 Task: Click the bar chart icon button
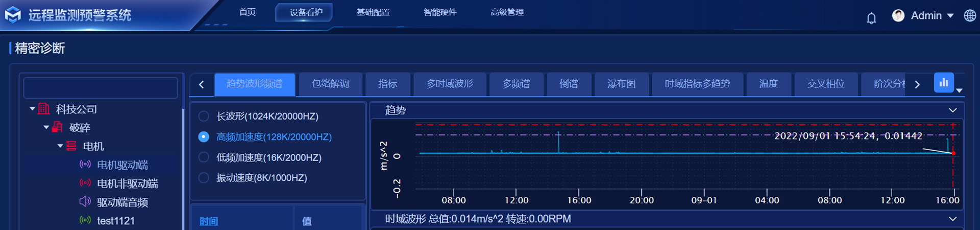point(943,82)
